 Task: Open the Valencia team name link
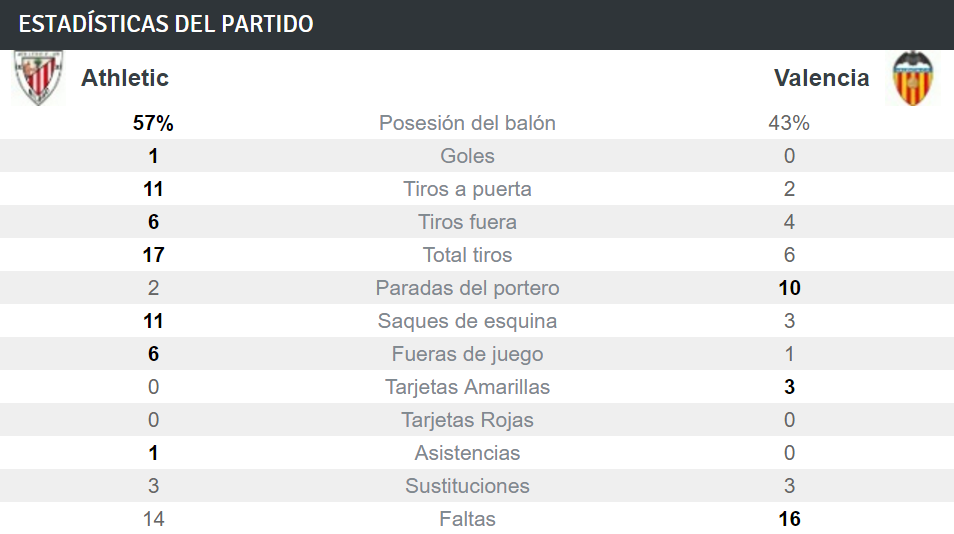(x=821, y=78)
